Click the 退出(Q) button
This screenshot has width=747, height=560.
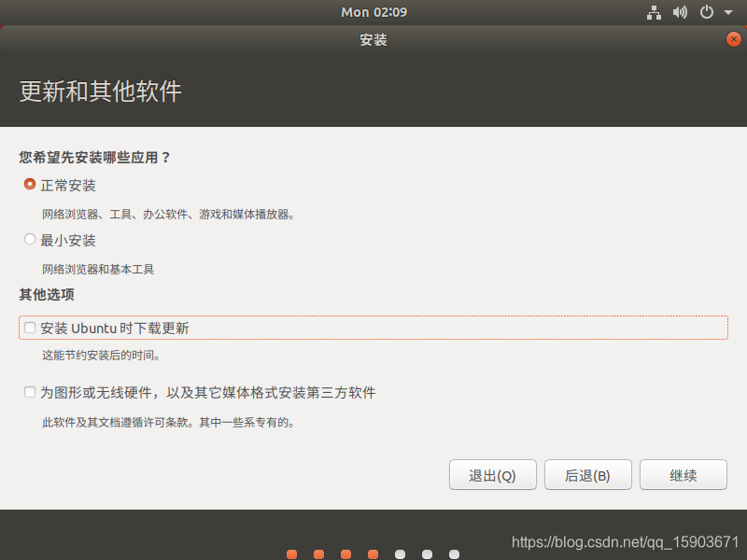[x=493, y=475]
